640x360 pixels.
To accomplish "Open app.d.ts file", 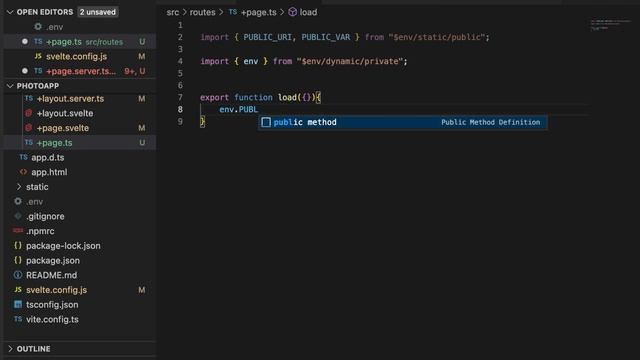I will pyautogui.click(x=48, y=158).
